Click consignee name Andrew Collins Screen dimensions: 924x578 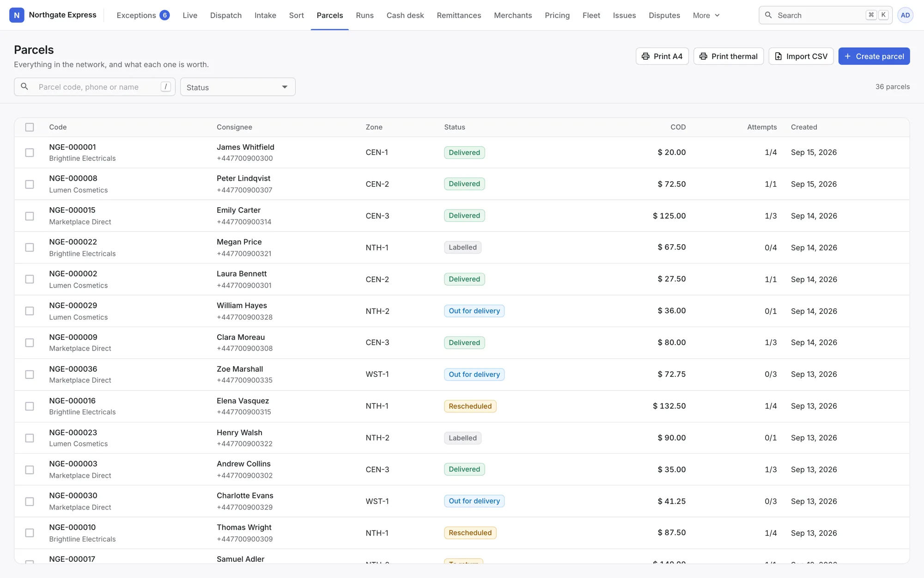243,464
